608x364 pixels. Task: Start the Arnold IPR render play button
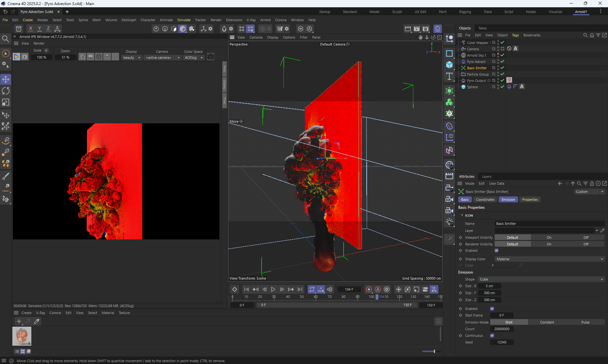coord(16,57)
